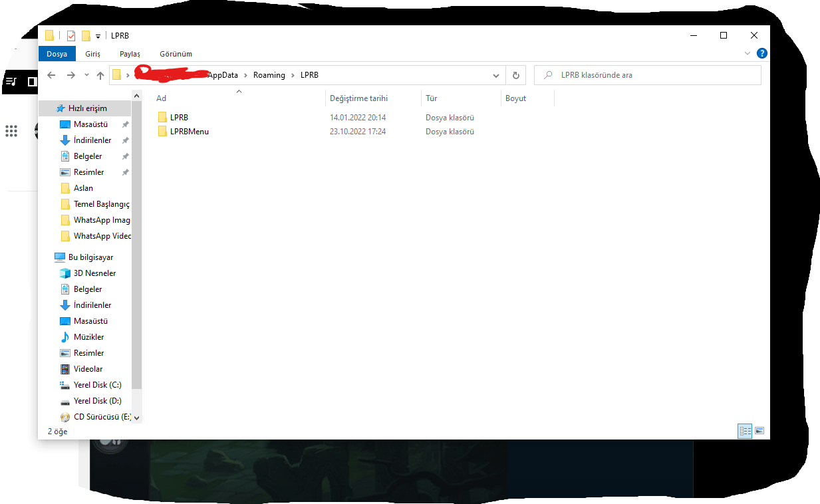Go up one folder level
820x504 pixels.
100,75
